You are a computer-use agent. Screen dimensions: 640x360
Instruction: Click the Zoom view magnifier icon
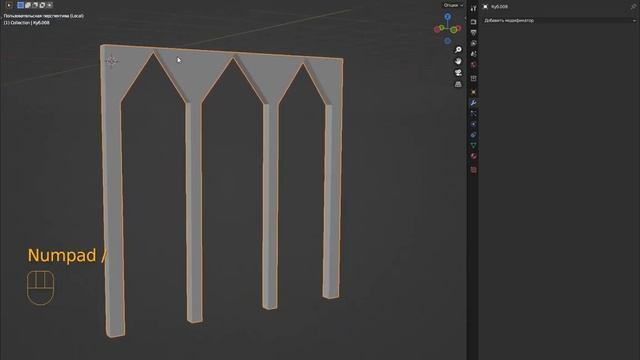pos(458,49)
